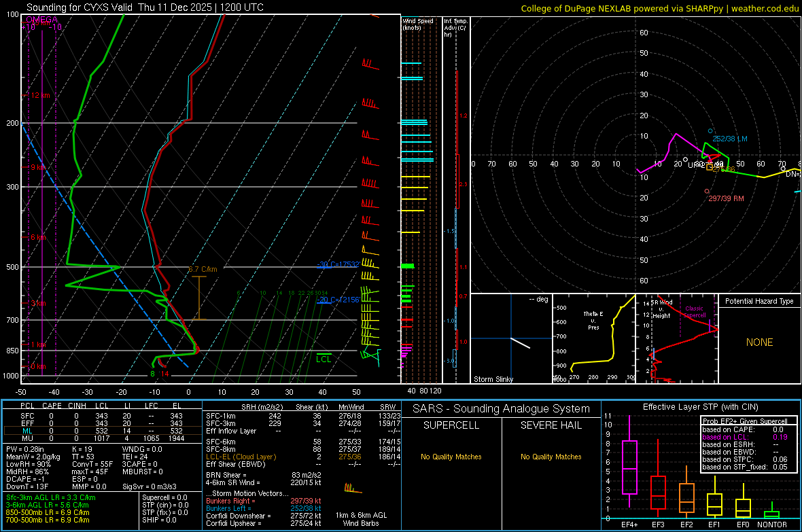Click the DCAPE = -1 value

click(x=25, y=479)
